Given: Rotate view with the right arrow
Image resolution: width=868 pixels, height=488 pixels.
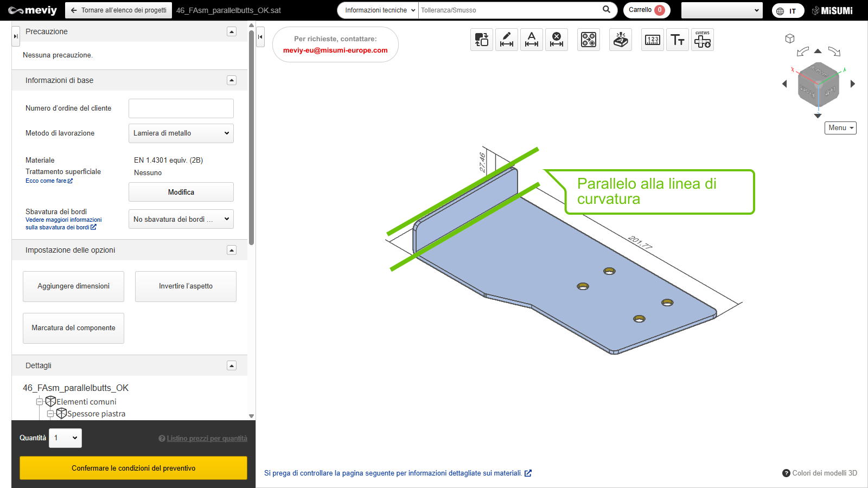Looking at the screenshot, I should [x=853, y=84].
